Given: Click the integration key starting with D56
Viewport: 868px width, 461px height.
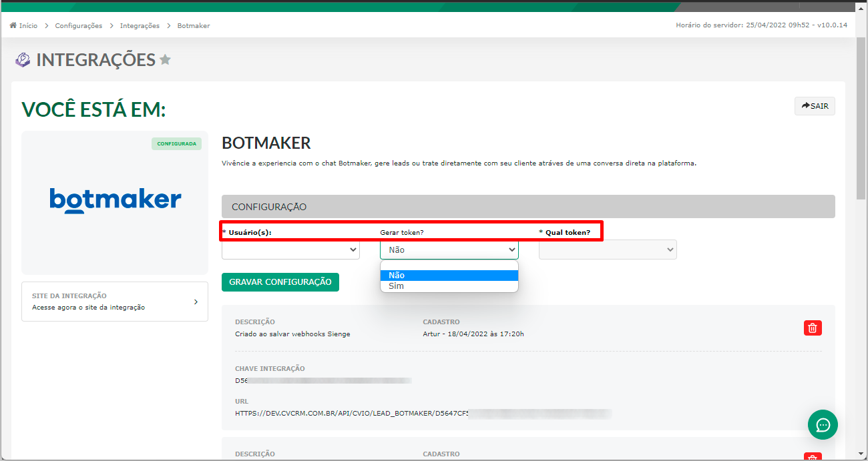Looking at the screenshot, I should click(323, 380).
